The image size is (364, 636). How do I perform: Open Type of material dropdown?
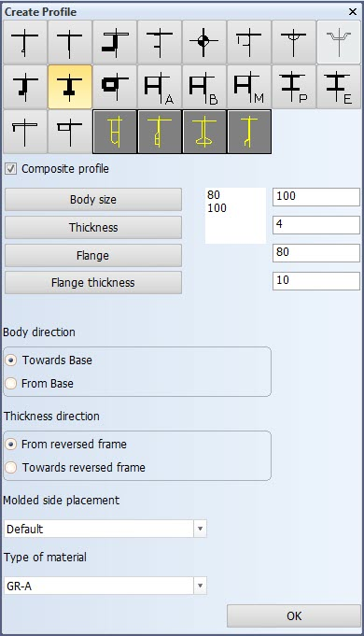coord(200,586)
